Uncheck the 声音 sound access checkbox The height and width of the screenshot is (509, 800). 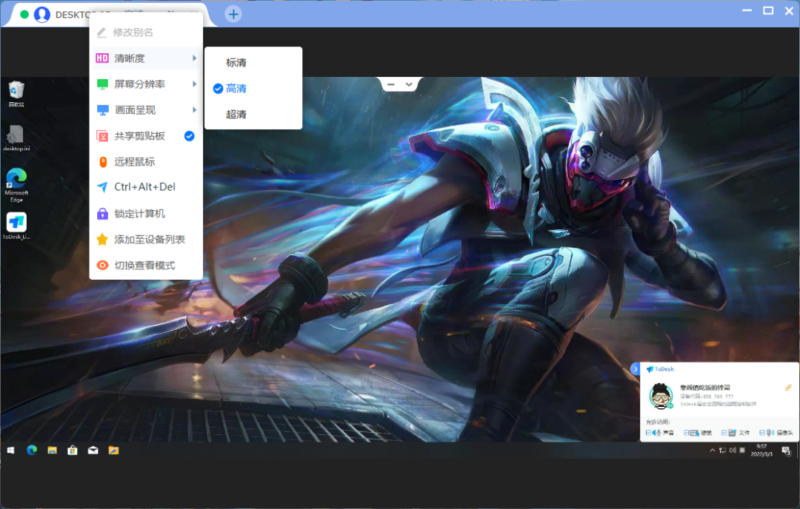649,432
